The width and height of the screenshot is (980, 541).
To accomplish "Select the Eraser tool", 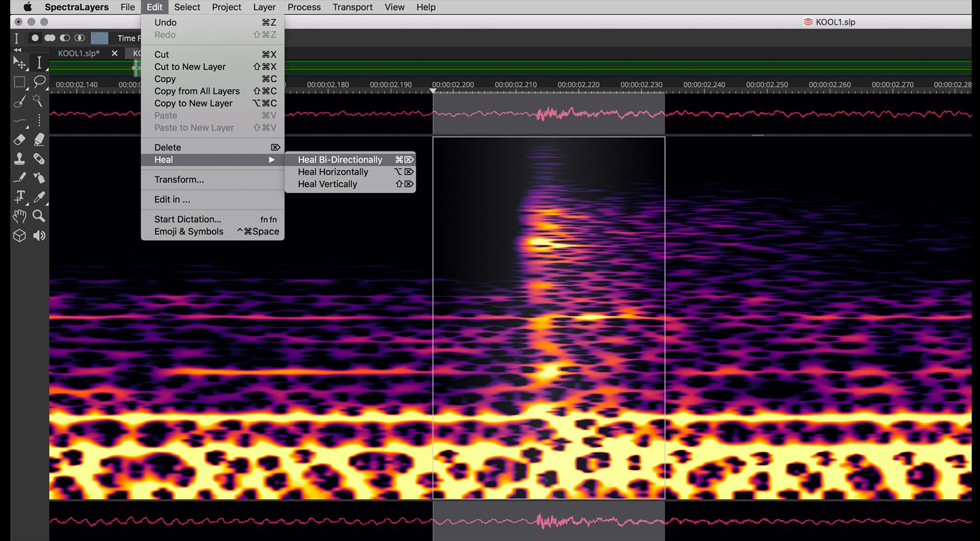I will (20, 139).
